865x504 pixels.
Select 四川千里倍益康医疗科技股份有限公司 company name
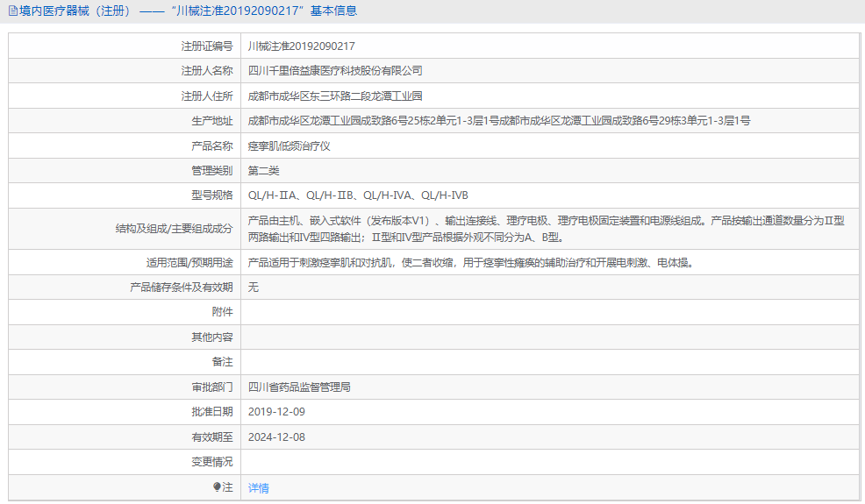[335, 71]
